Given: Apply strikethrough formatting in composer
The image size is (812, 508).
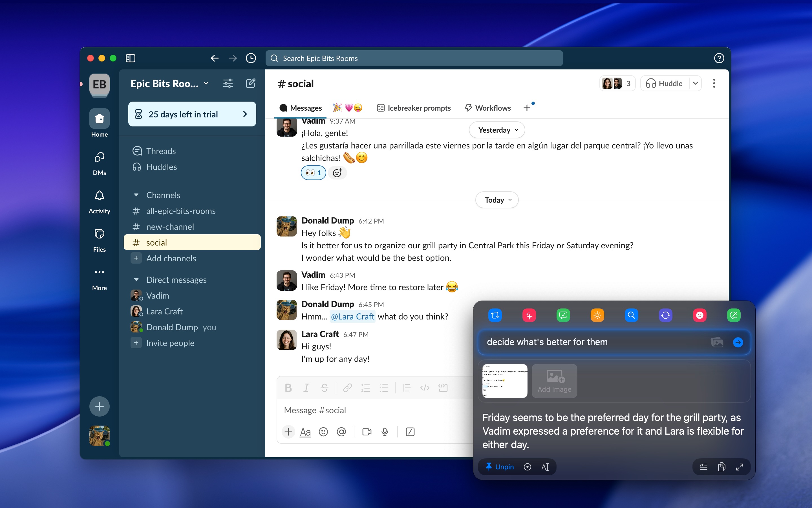Looking at the screenshot, I should coord(325,388).
